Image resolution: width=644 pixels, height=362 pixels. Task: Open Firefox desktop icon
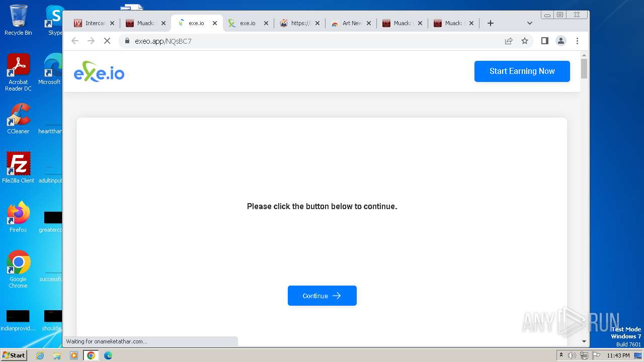18,217
